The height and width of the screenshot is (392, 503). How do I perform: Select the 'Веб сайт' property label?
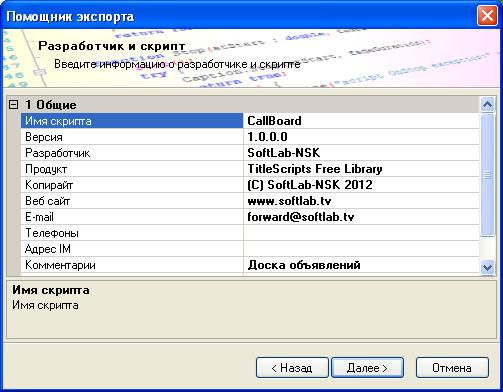(132, 201)
